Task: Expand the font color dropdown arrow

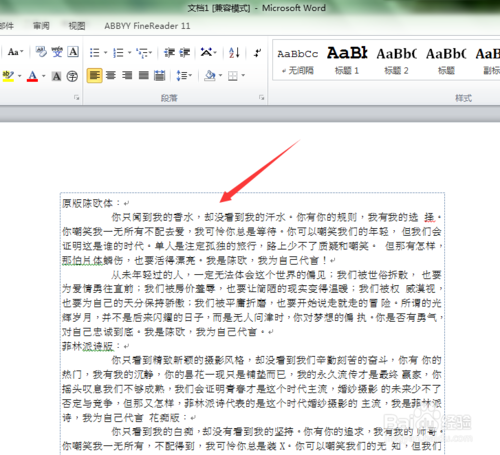Action: (44, 76)
